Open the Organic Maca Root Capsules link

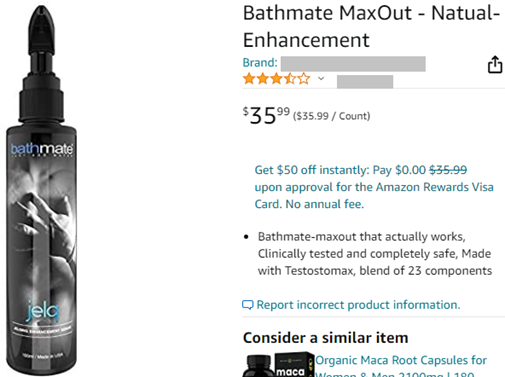point(401,367)
